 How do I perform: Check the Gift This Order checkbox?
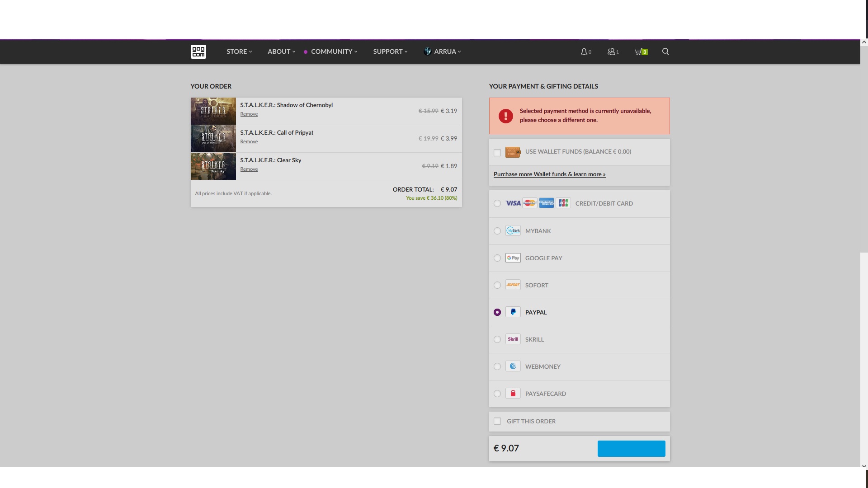[497, 421]
